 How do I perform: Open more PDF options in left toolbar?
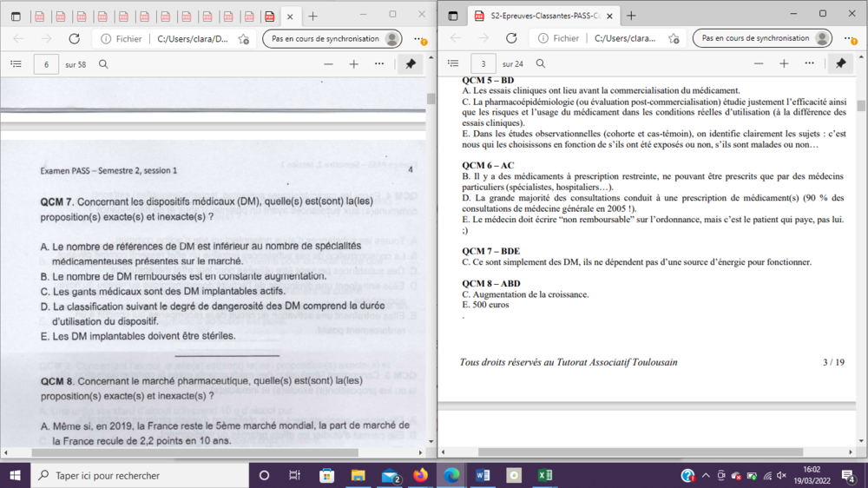[379, 64]
